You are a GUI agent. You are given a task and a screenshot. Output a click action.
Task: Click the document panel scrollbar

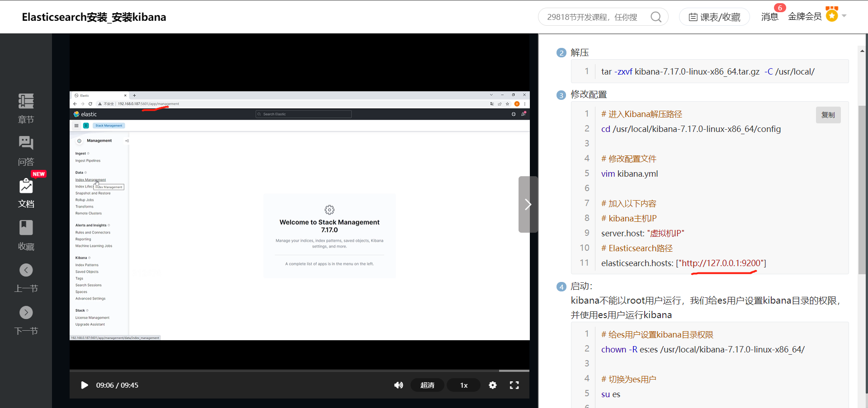pos(862,190)
